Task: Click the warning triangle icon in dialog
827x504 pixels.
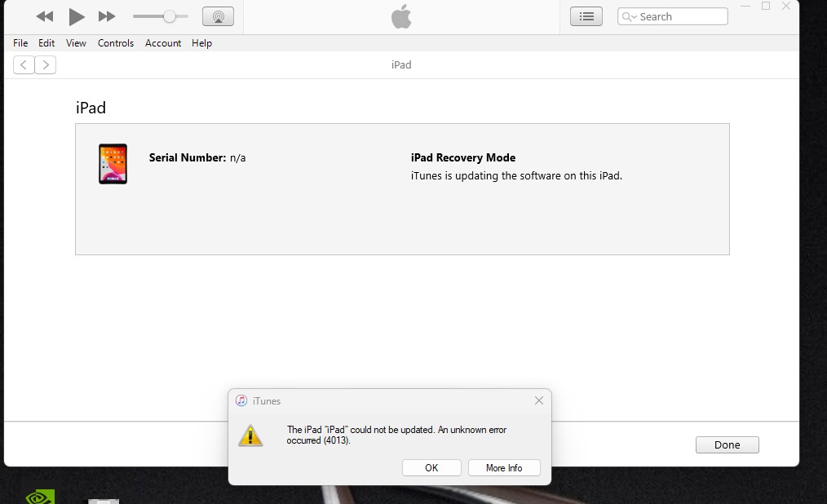Action: tap(250, 435)
